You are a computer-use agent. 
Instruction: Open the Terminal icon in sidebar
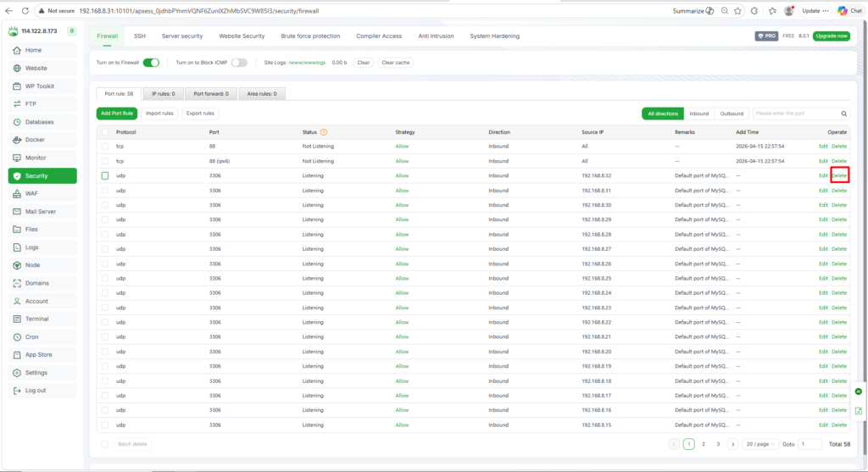[x=18, y=319]
